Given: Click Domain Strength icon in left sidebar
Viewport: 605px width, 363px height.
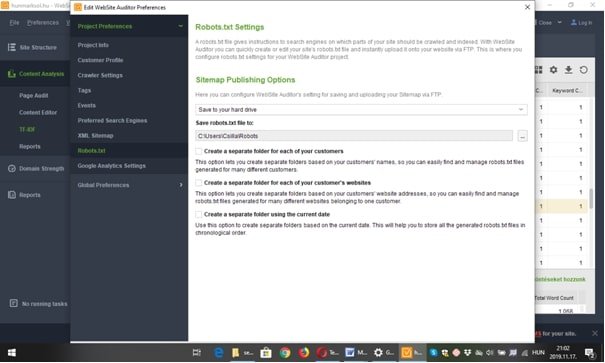Looking at the screenshot, I should pyautogui.click(x=12, y=169).
